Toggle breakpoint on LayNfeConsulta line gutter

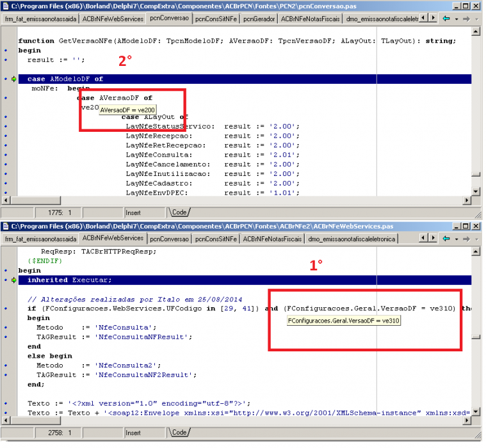[x=6, y=155]
